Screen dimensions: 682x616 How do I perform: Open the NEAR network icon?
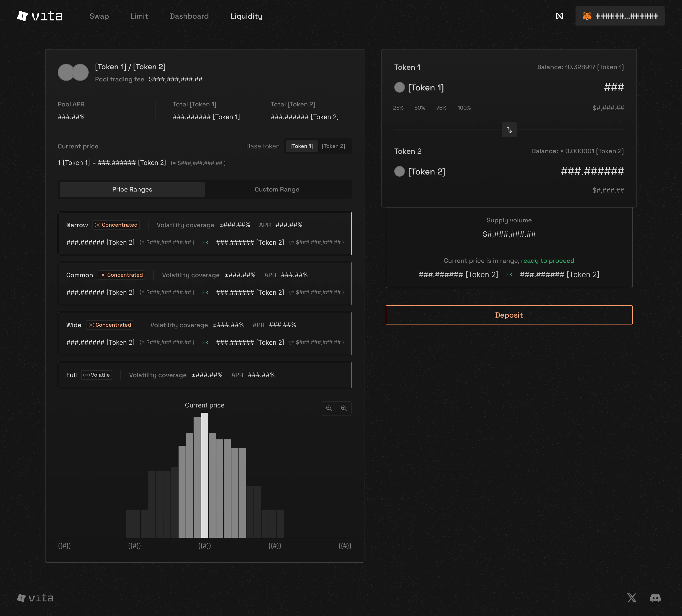[560, 16]
